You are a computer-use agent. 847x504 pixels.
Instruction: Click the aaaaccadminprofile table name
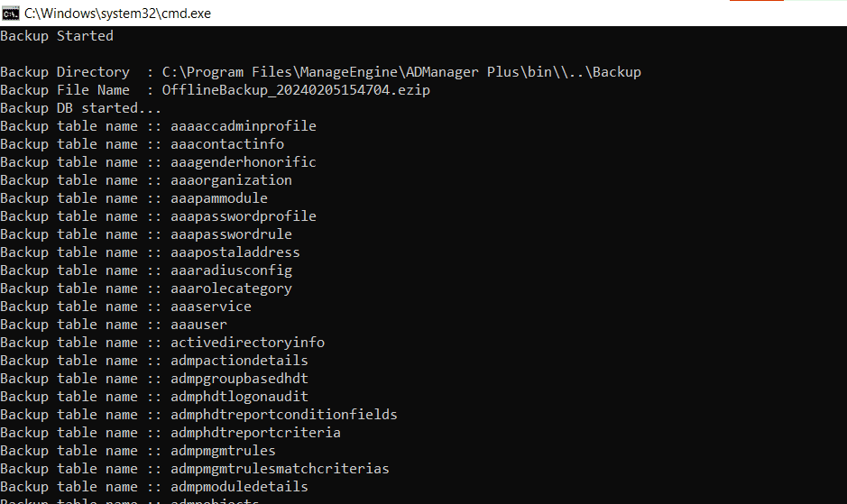[x=243, y=126]
